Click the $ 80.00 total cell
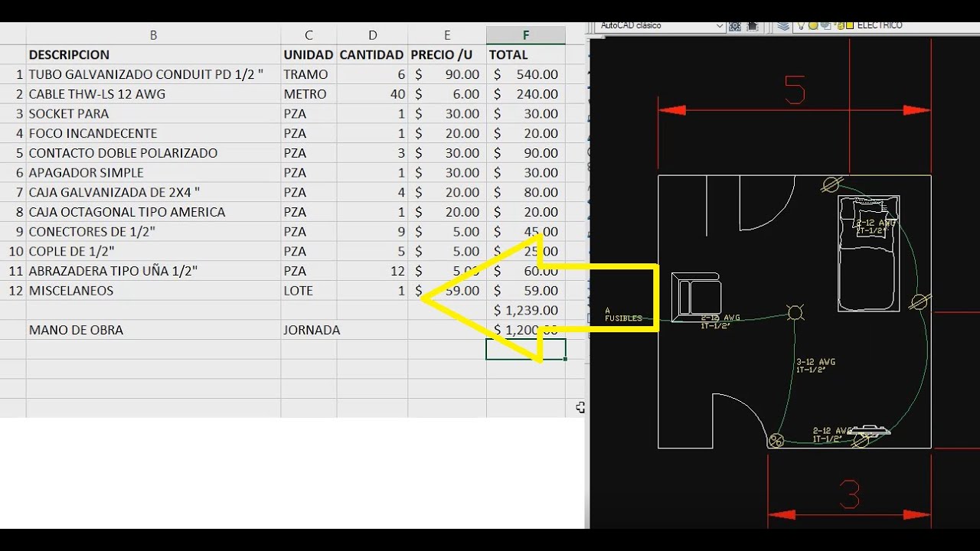Image resolution: width=980 pixels, height=551 pixels. click(x=526, y=192)
